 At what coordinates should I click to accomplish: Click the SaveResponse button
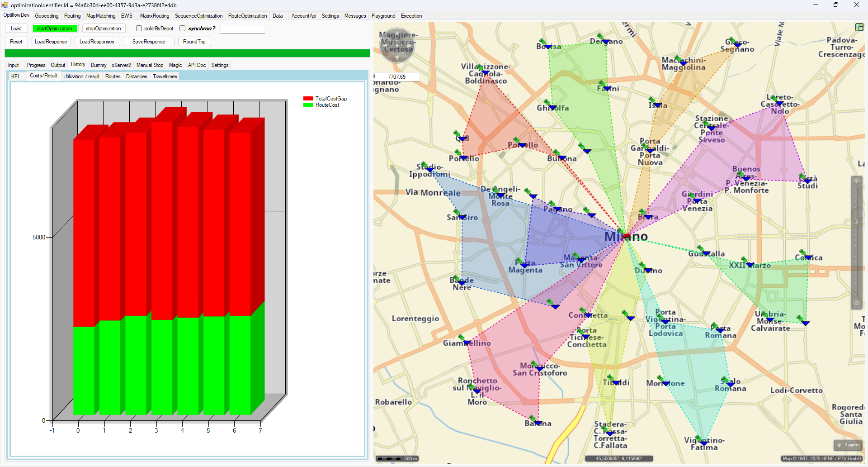click(x=149, y=42)
